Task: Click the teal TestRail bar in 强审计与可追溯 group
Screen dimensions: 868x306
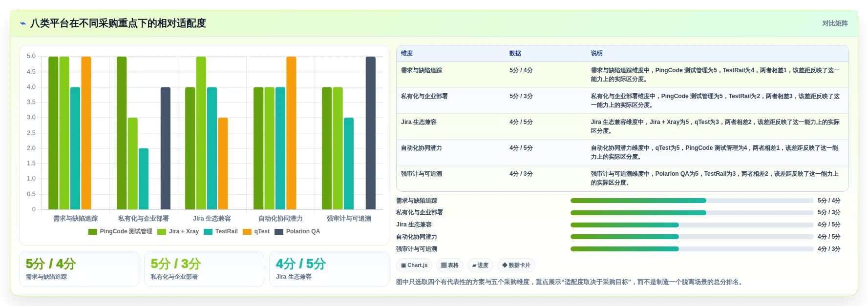Action: [349, 163]
